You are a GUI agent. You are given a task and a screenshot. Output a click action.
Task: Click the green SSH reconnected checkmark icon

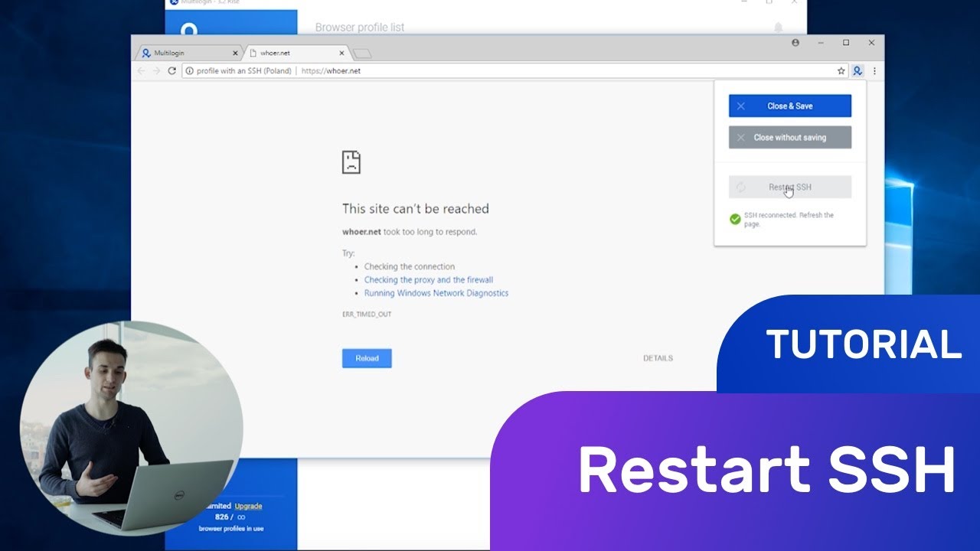pyautogui.click(x=735, y=220)
